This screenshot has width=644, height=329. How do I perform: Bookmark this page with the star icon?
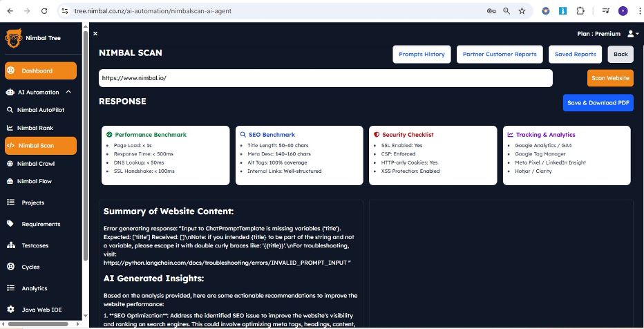[x=522, y=11]
